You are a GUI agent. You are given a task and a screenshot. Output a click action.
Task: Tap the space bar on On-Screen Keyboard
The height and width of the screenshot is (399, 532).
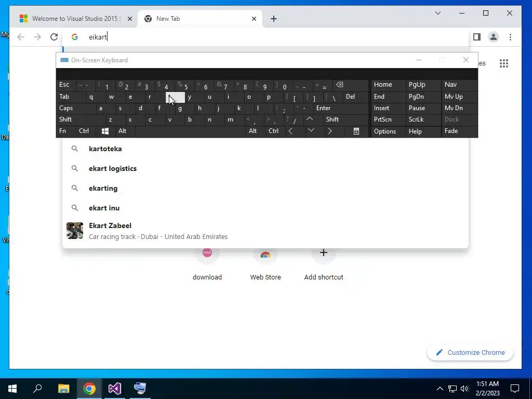[x=190, y=131]
